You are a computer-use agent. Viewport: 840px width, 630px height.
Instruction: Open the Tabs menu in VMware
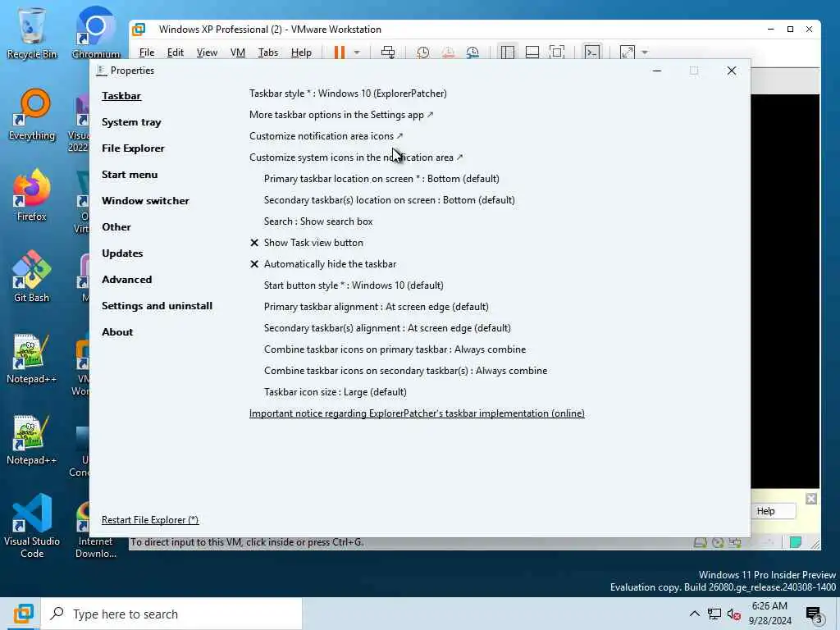pyautogui.click(x=268, y=52)
